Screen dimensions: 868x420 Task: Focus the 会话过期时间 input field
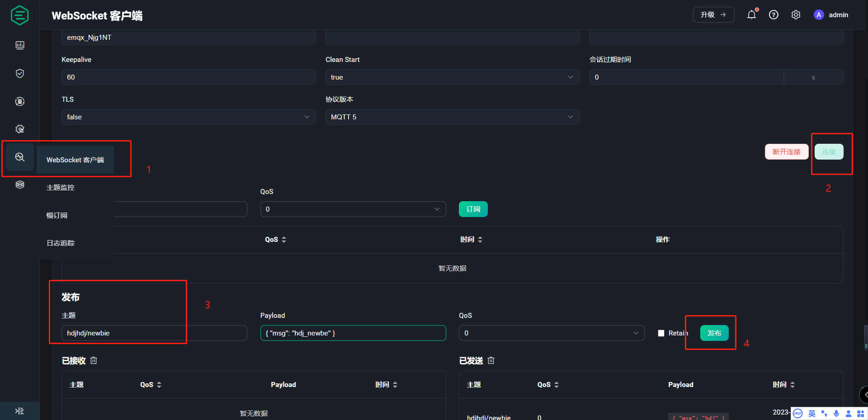[x=687, y=77]
